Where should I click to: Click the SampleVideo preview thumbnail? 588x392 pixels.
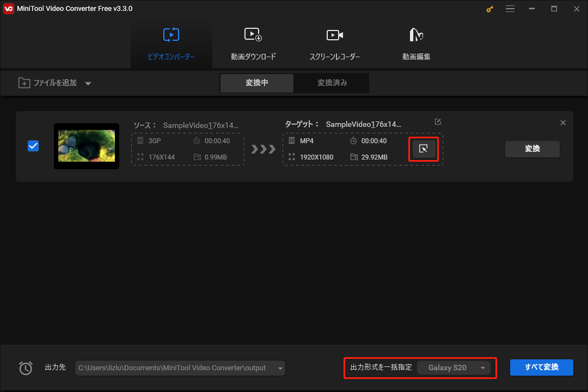86,146
